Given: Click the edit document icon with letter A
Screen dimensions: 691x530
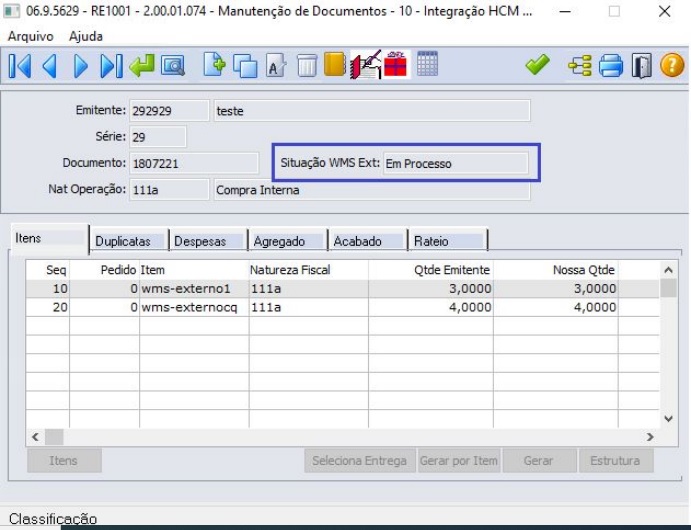Looking at the screenshot, I should (x=276, y=66).
